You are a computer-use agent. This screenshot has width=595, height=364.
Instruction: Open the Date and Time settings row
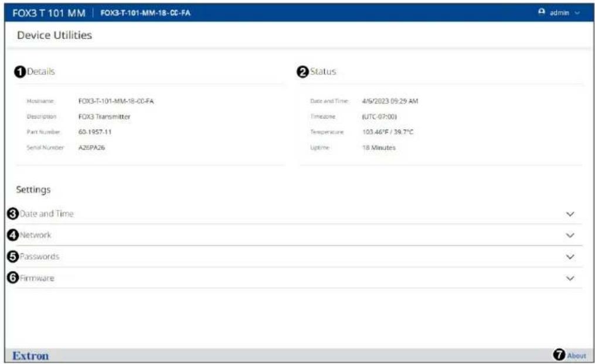[298, 214]
